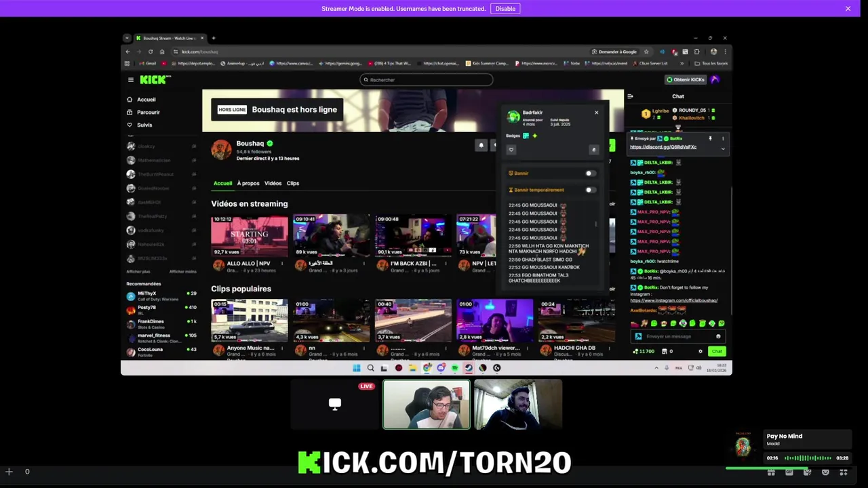Open the ALLO ALLO | NPV video thumbnail
Screen dimensions: 868x488
click(249, 236)
